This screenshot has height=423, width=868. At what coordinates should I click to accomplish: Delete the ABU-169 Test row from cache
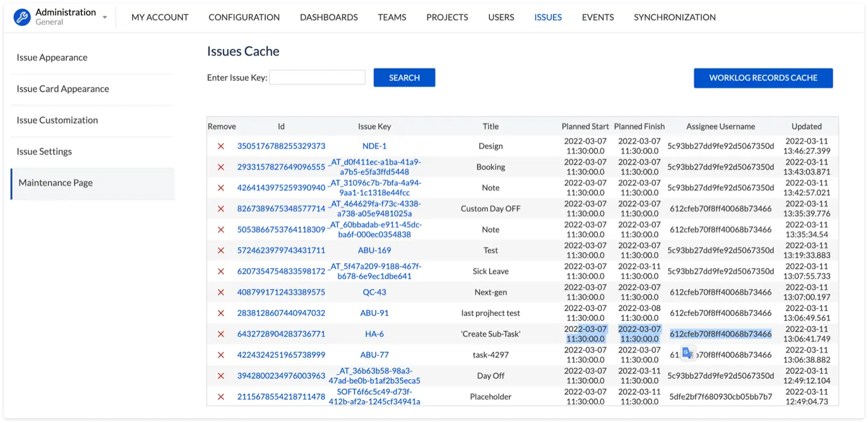tap(221, 250)
